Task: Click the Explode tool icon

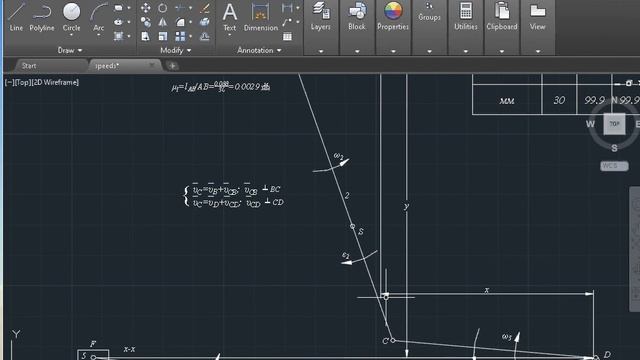Action: click(205, 22)
